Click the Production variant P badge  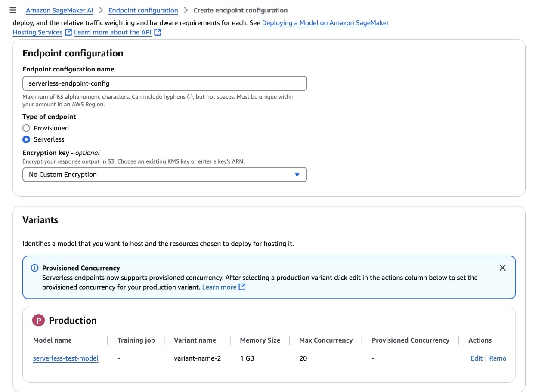[x=38, y=321]
